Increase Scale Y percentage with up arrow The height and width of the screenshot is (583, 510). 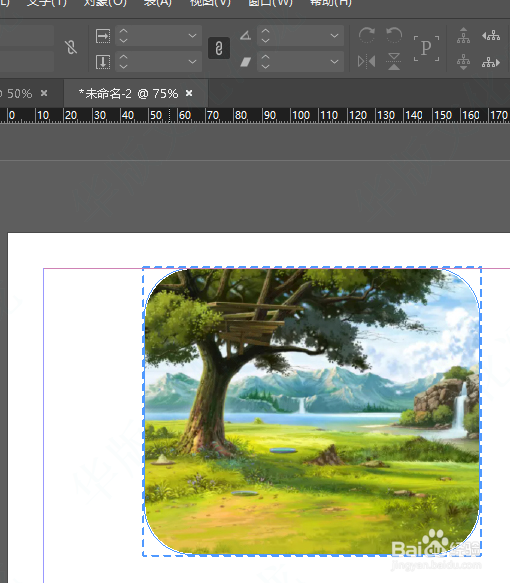pyautogui.click(x=123, y=57)
